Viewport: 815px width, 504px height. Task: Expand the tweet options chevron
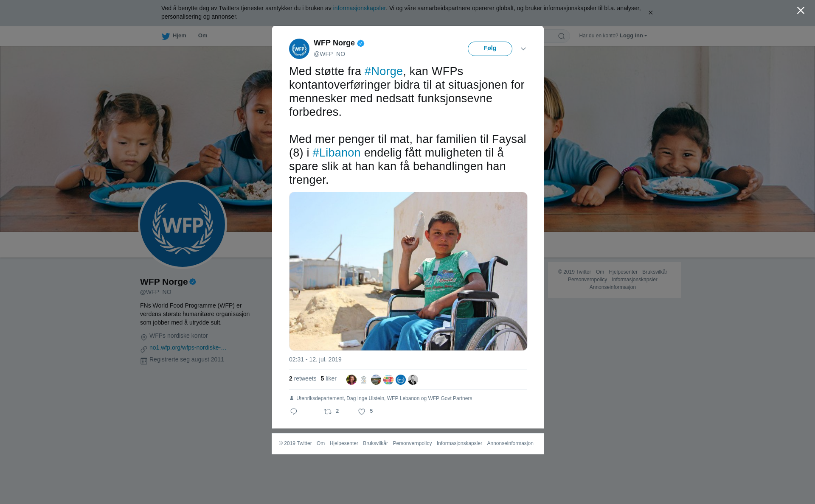click(523, 49)
